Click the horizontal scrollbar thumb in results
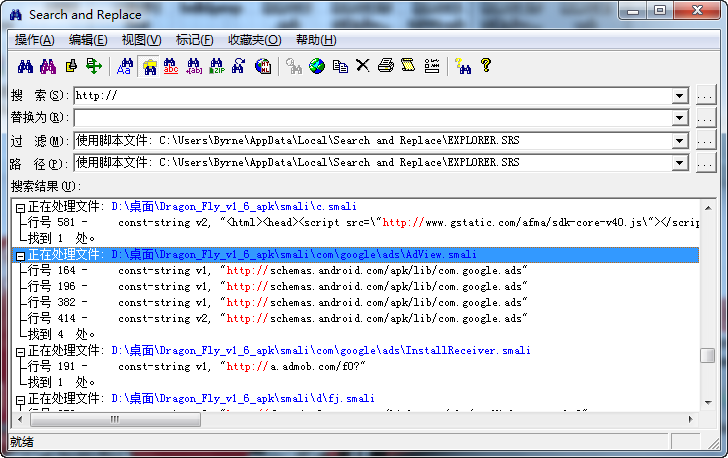This screenshot has height=458, width=728. coord(115,419)
